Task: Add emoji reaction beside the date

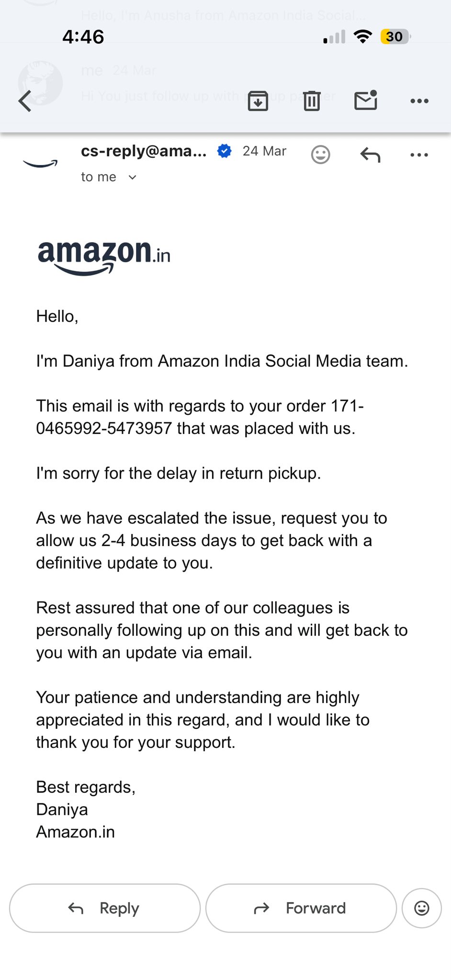Action: pyautogui.click(x=320, y=155)
